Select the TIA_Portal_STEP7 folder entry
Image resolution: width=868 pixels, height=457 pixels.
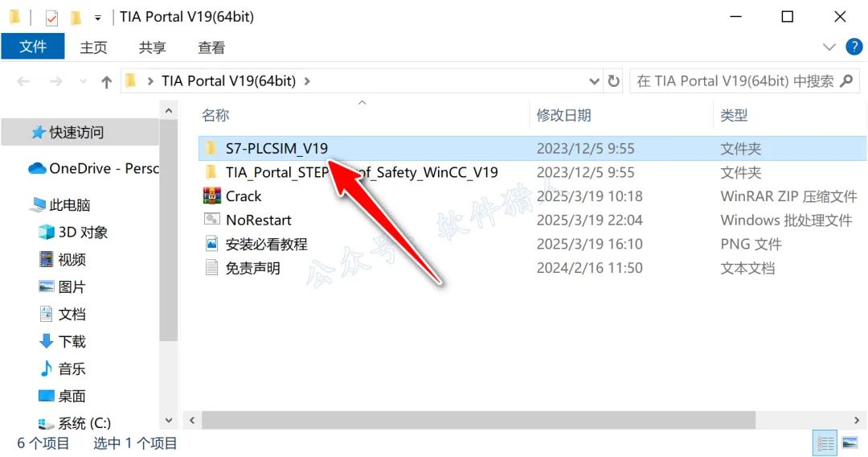click(362, 172)
